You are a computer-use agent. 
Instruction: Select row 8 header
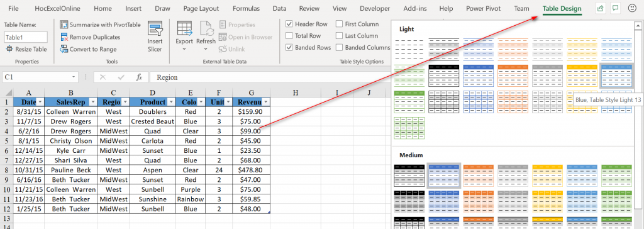[6, 170]
